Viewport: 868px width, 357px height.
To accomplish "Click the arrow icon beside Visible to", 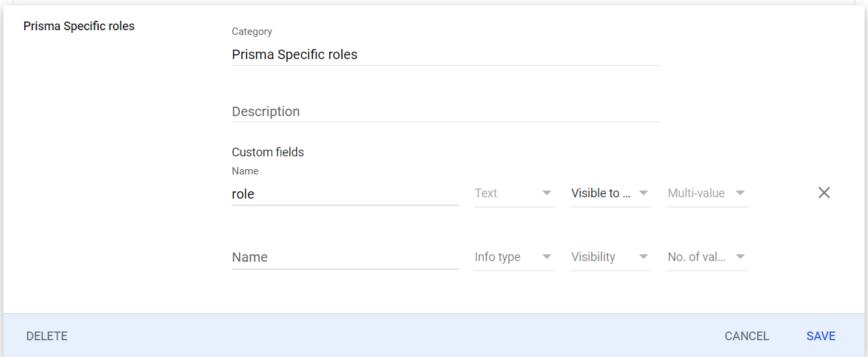I will tap(644, 193).
